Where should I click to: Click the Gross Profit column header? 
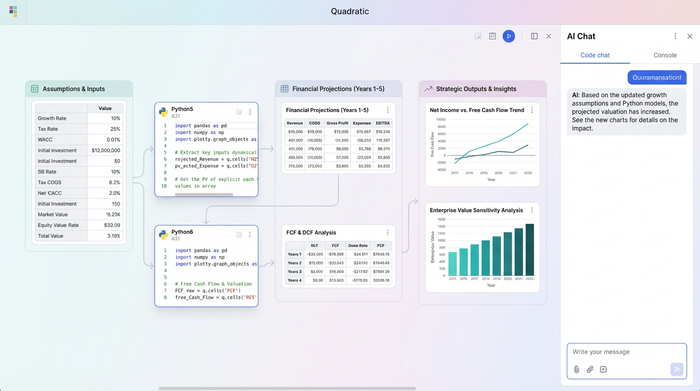337,123
